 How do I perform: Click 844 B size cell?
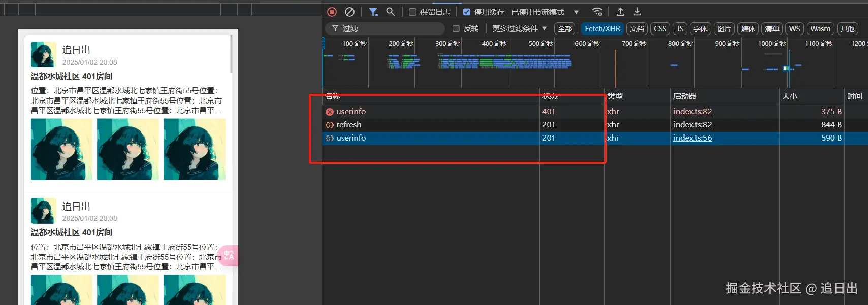(812, 125)
